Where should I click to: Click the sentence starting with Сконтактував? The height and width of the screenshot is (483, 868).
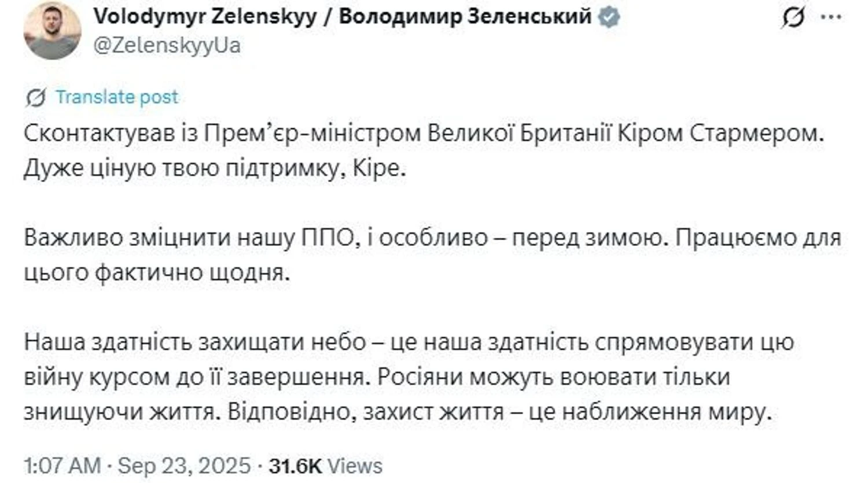pos(422,134)
